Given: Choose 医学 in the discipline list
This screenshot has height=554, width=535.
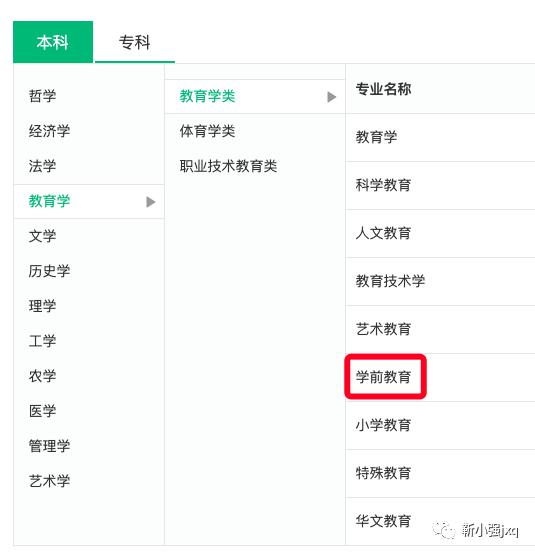Looking at the screenshot, I should (42, 411).
